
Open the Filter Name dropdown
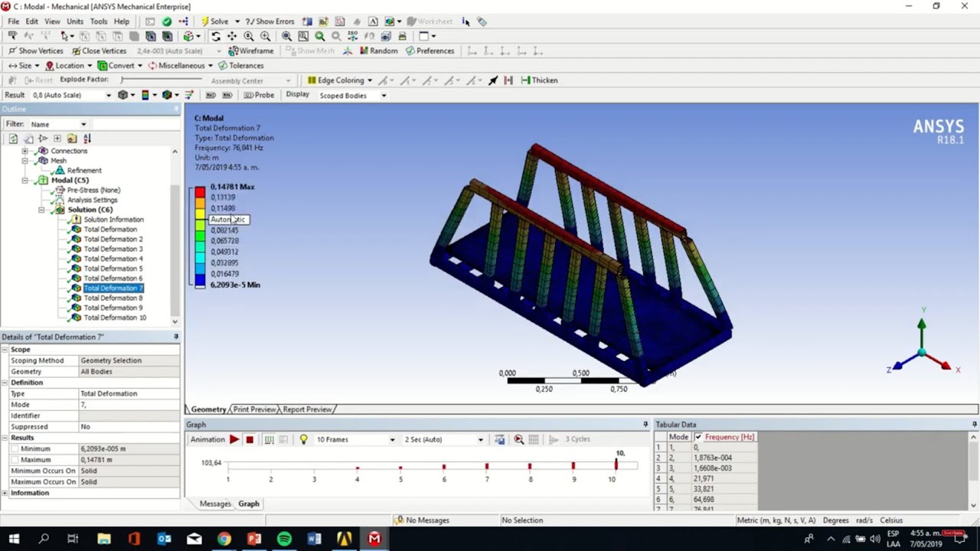(83, 124)
